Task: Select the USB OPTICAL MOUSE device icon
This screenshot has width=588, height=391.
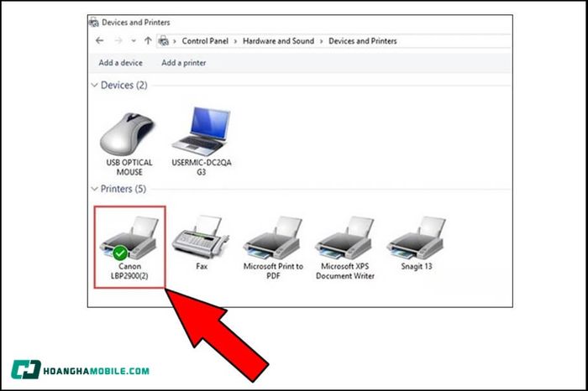Action: [x=128, y=134]
